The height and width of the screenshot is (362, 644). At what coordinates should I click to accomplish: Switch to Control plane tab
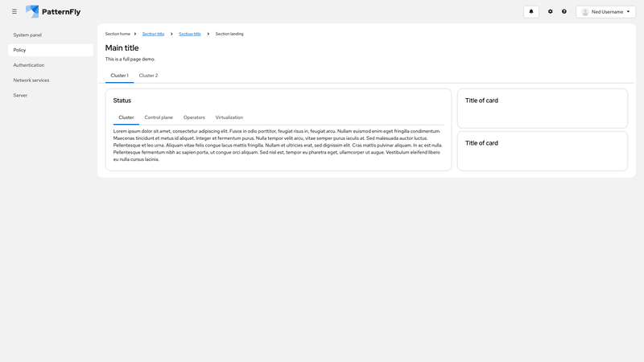point(159,117)
